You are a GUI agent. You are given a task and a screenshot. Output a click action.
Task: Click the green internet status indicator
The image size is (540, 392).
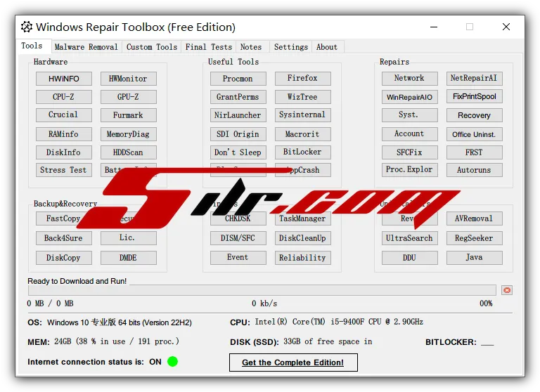pyautogui.click(x=172, y=362)
